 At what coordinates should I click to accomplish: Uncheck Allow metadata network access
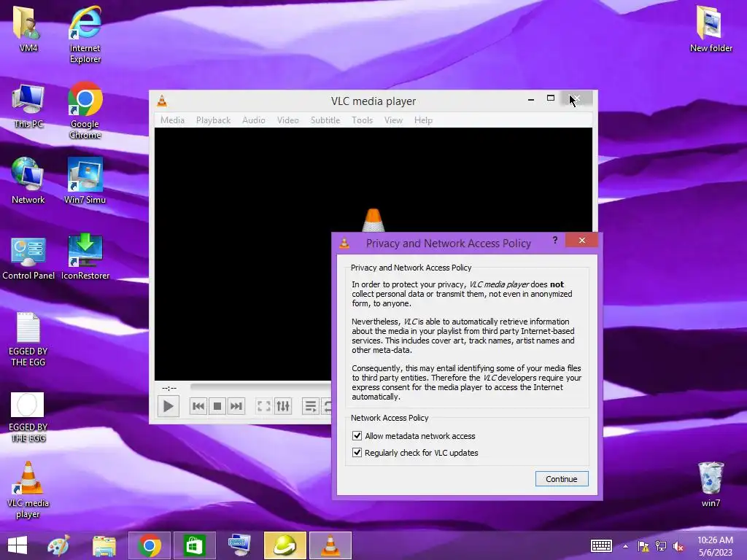click(x=357, y=436)
